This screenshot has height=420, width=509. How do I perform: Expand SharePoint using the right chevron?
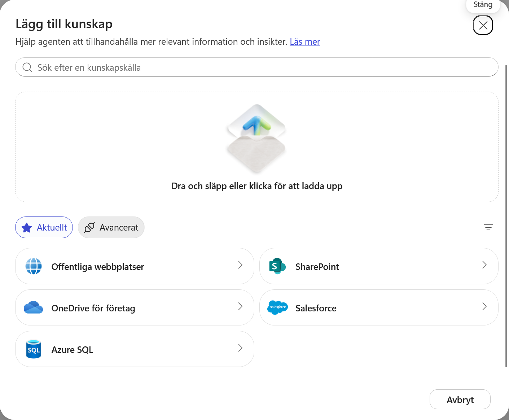pos(484,265)
